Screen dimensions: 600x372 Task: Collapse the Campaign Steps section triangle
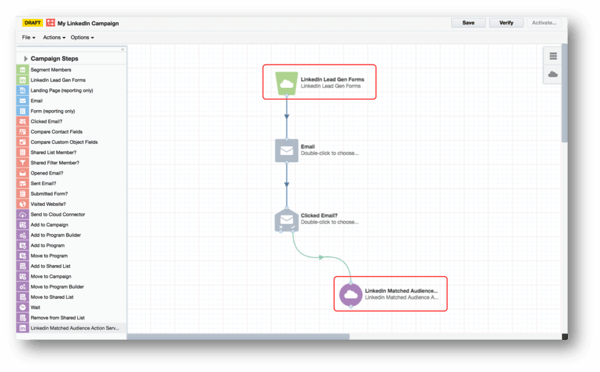click(26, 59)
